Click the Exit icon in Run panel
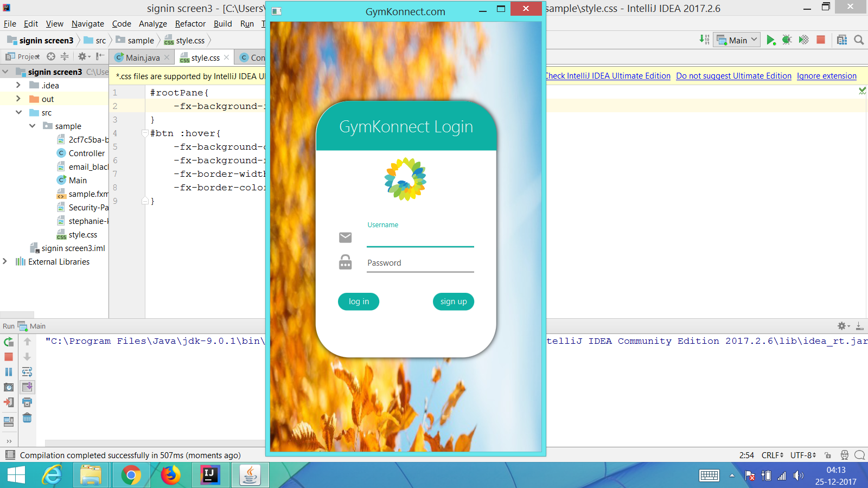The width and height of the screenshot is (868, 488). pyautogui.click(x=9, y=402)
